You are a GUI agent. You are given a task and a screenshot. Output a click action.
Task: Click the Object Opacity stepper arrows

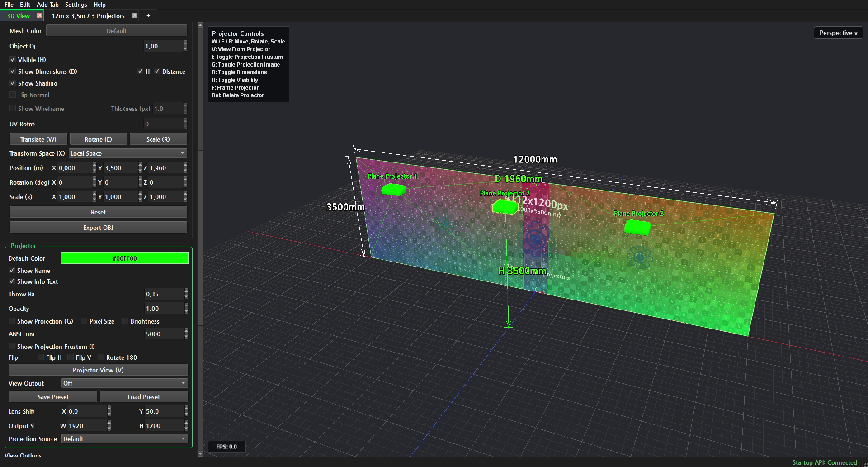pyautogui.click(x=185, y=46)
